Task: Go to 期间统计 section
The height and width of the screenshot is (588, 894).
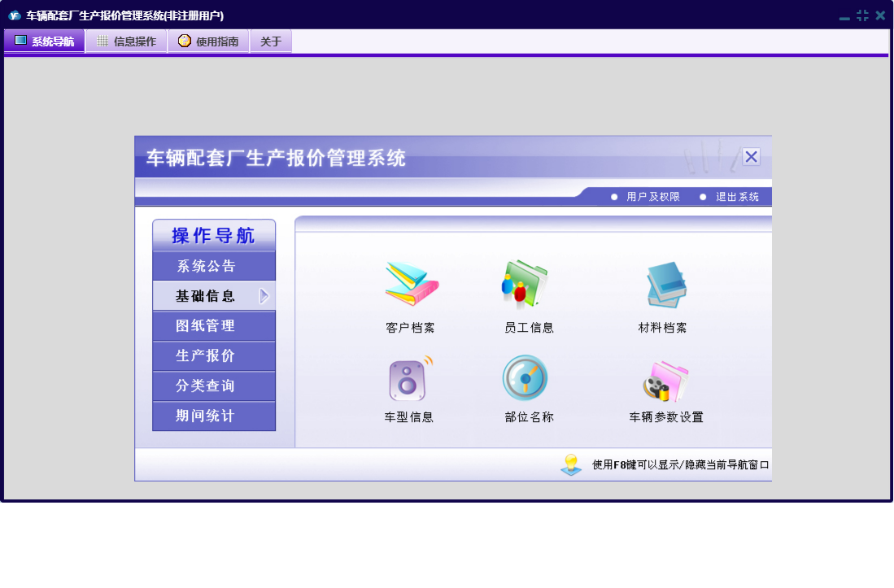Action: pos(206,416)
